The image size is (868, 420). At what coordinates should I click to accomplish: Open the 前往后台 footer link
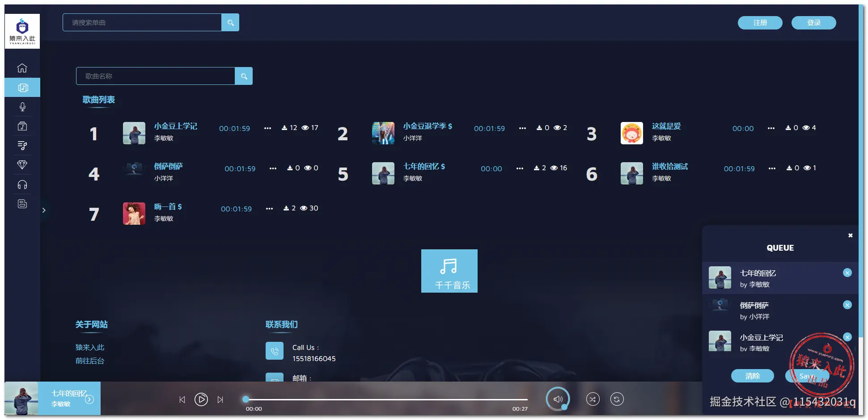tap(90, 361)
